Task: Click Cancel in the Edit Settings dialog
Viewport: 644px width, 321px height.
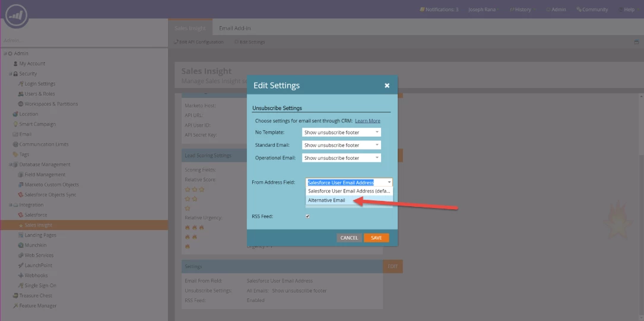Action: coord(349,238)
